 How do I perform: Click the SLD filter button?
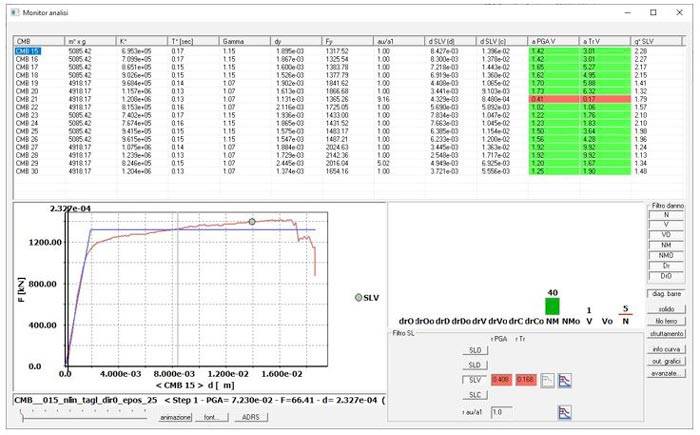pyautogui.click(x=475, y=365)
